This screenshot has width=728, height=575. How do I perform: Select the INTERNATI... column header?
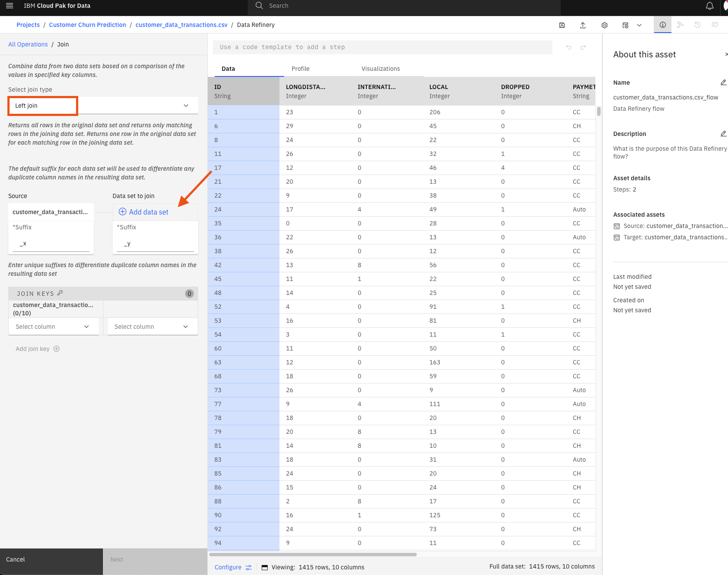pos(387,91)
